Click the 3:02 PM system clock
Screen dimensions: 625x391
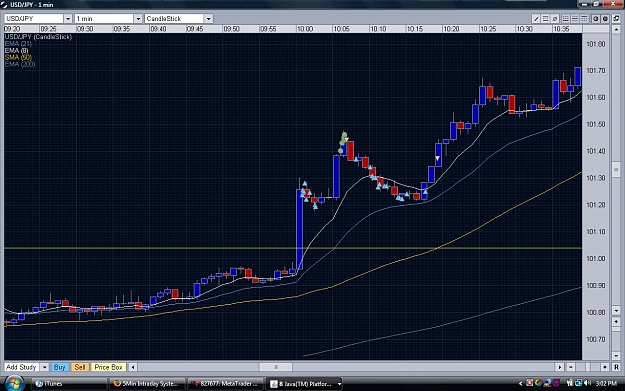click(x=606, y=383)
